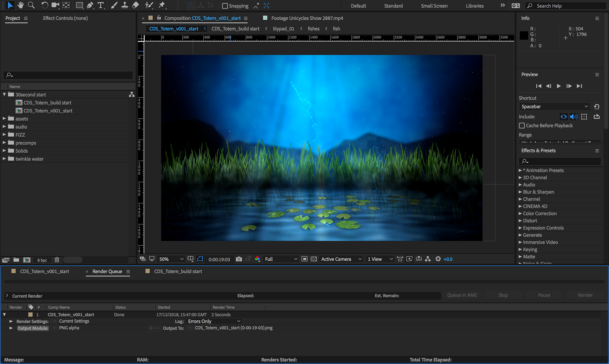Image resolution: width=609 pixels, height=364 pixels.
Task: Open the grid and guide options icon
Action: [x=190, y=259]
